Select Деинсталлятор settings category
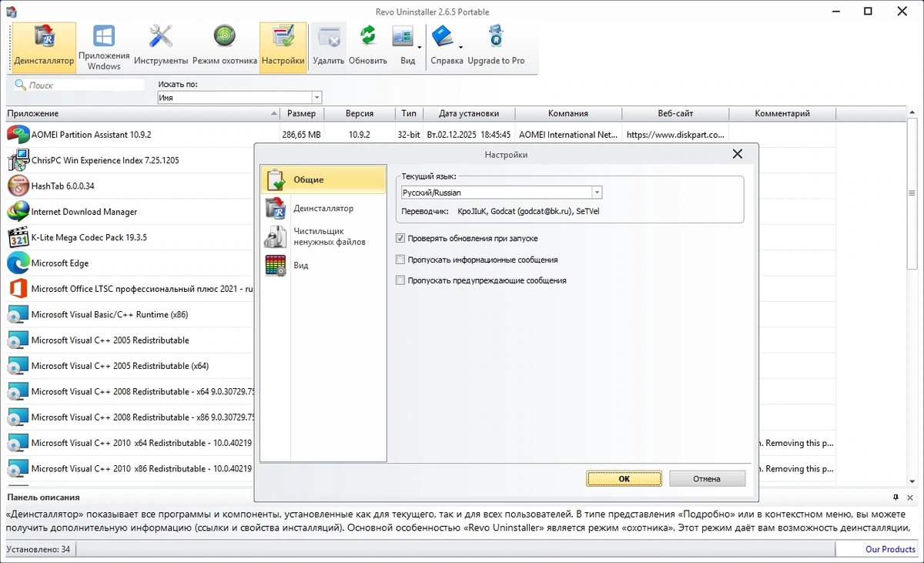 (x=323, y=208)
